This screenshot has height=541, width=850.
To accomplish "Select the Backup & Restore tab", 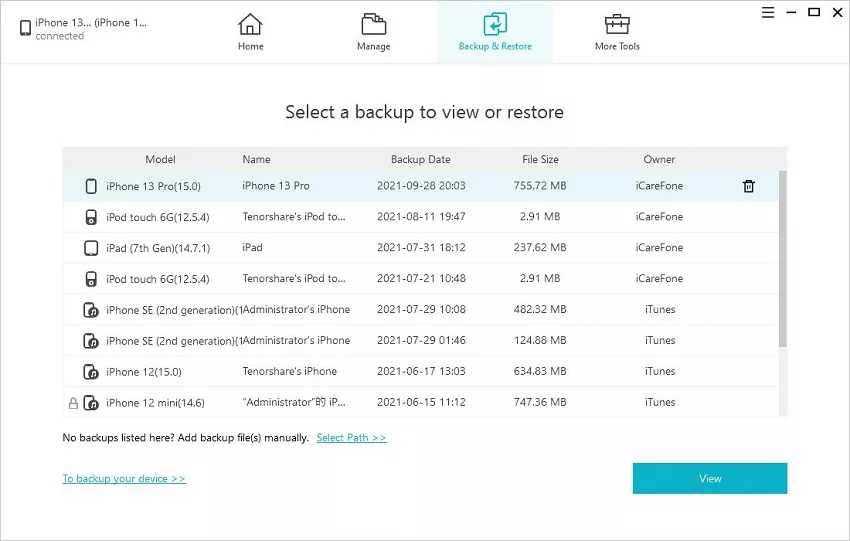I will 495,31.
